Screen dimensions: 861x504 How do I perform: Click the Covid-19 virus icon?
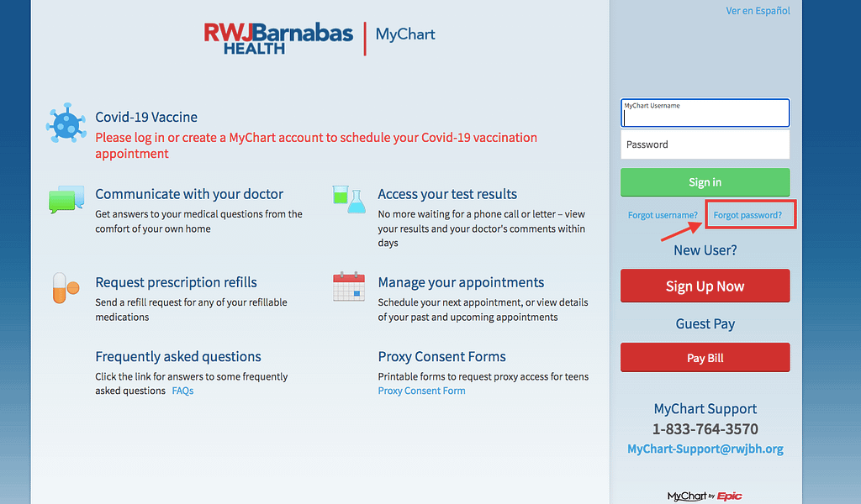tap(66, 123)
